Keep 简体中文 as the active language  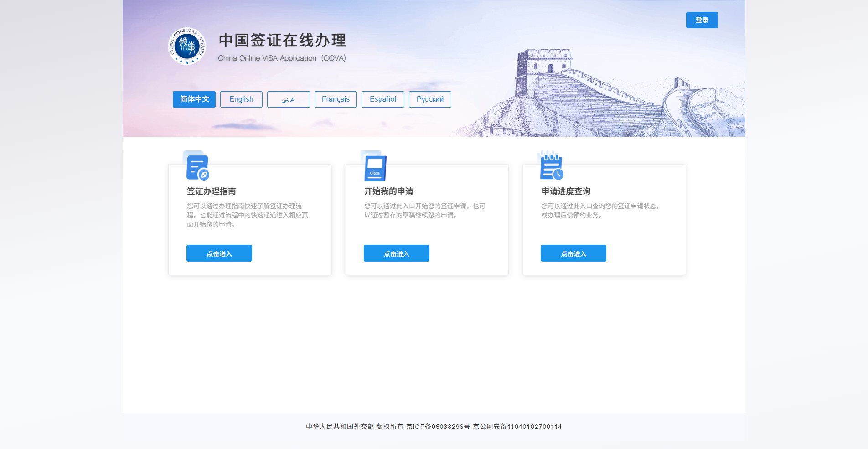click(194, 99)
